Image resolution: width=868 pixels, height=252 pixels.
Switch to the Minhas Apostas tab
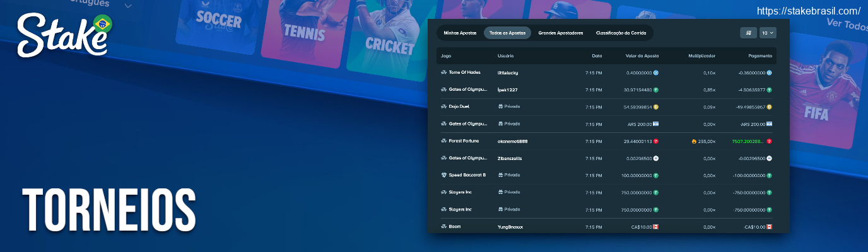pyautogui.click(x=460, y=33)
